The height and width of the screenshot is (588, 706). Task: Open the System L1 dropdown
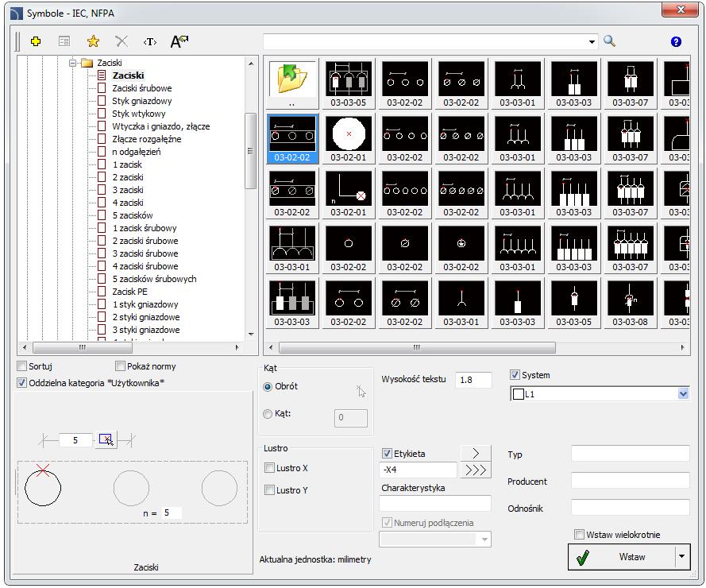pyautogui.click(x=683, y=394)
